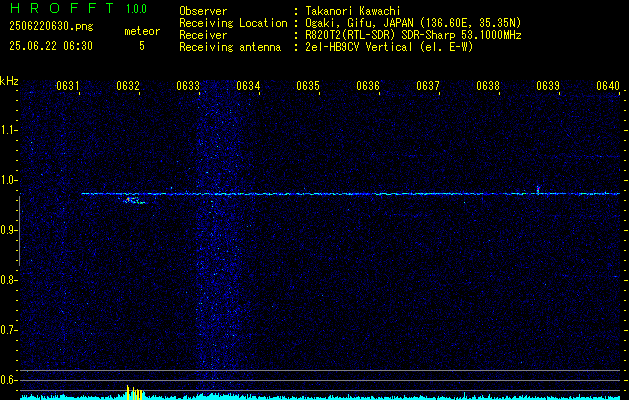
Task: Click the meteor count value 5
Action: [x=142, y=46]
